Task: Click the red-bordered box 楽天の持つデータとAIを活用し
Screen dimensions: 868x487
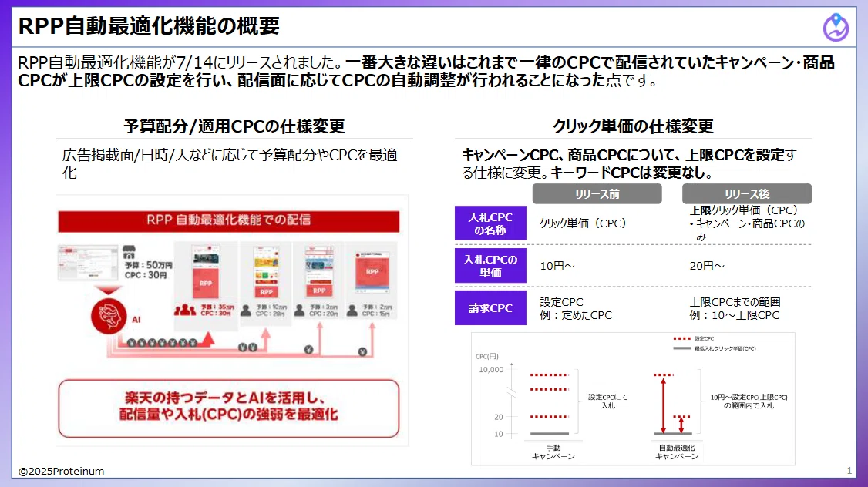Action: 229,408
